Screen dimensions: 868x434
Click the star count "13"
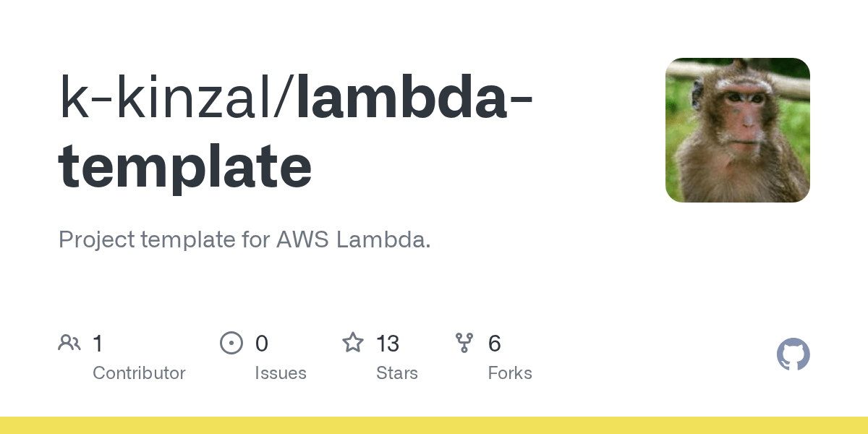pos(388,344)
